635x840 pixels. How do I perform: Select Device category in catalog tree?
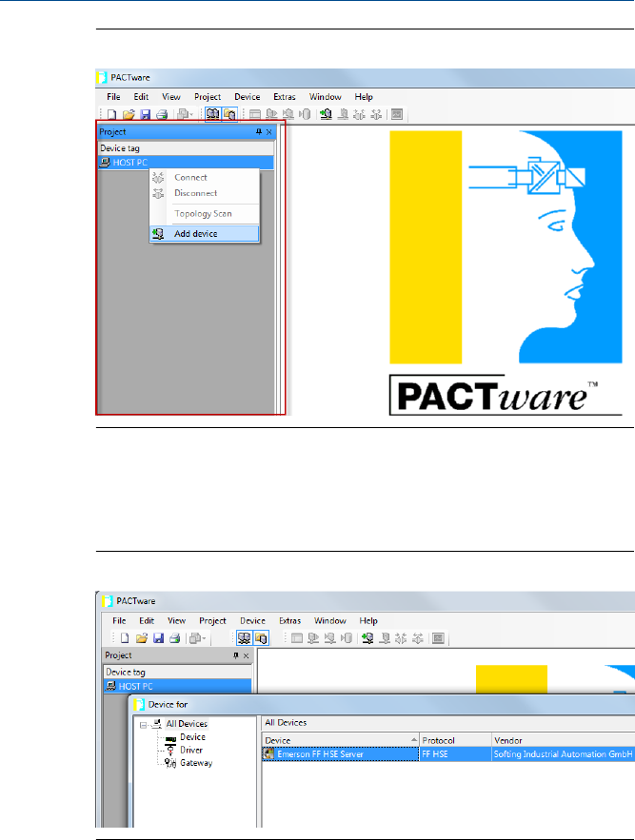[x=192, y=737]
